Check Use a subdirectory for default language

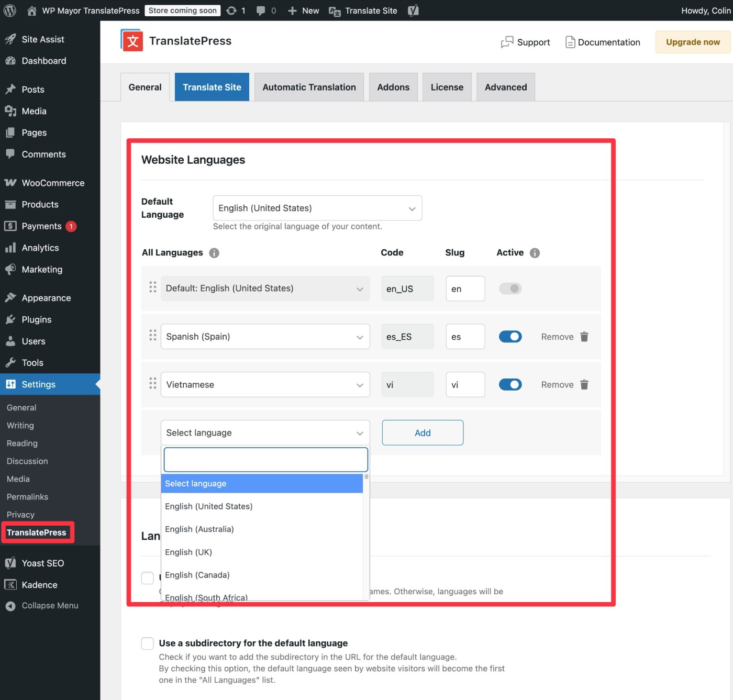148,643
